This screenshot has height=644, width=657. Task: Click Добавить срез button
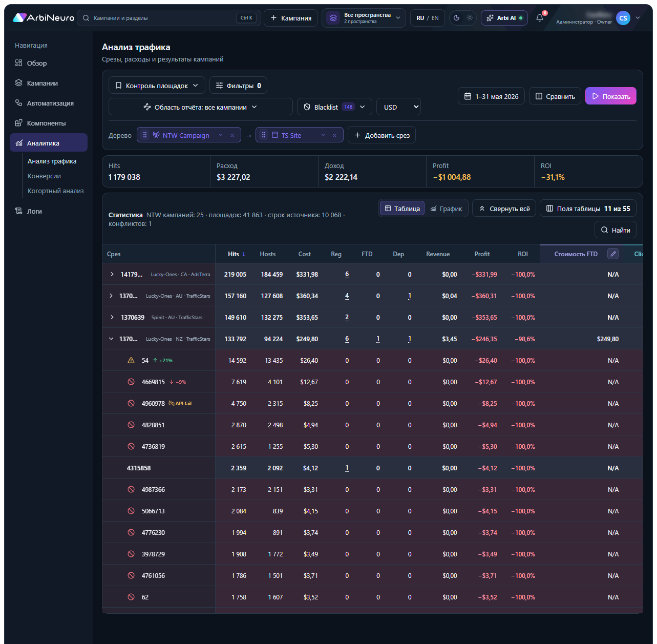click(x=382, y=135)
